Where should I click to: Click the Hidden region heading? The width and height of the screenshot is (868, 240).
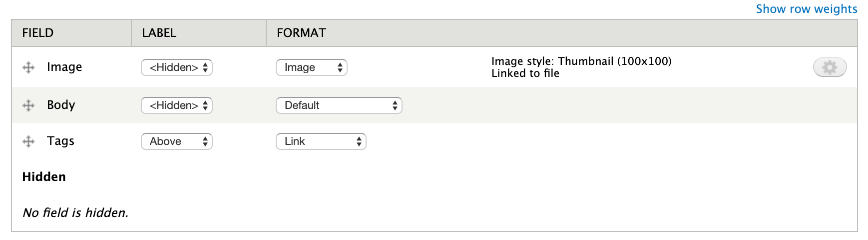pos(44,177)
